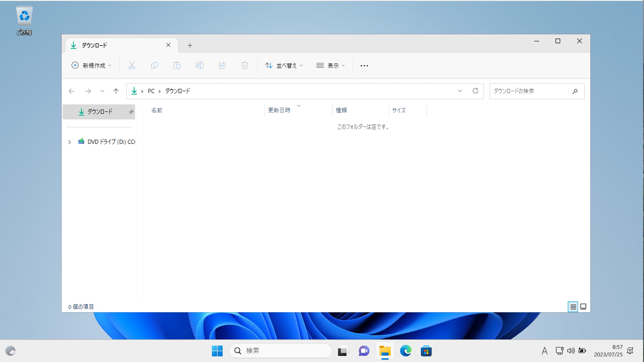This screenshot has width=644, height=362.
Task: Open Task View from the taskbar
Action: [x=343, y=351]
